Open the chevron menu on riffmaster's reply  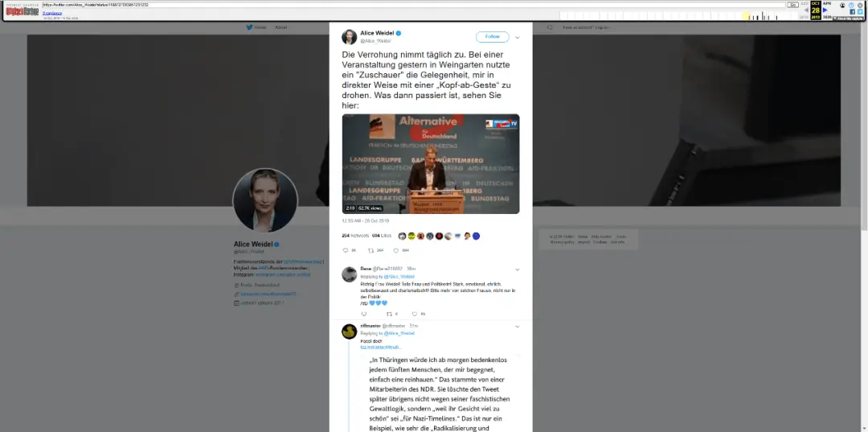tap(518, 327)
